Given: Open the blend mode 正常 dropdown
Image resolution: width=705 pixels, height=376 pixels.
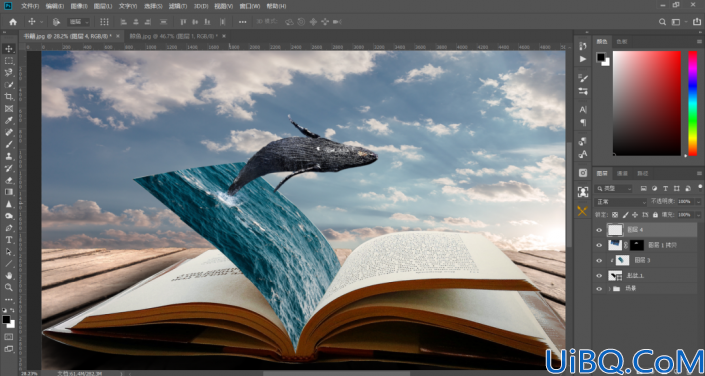Looking at the screenshot, I should click(x=620, y=202).
